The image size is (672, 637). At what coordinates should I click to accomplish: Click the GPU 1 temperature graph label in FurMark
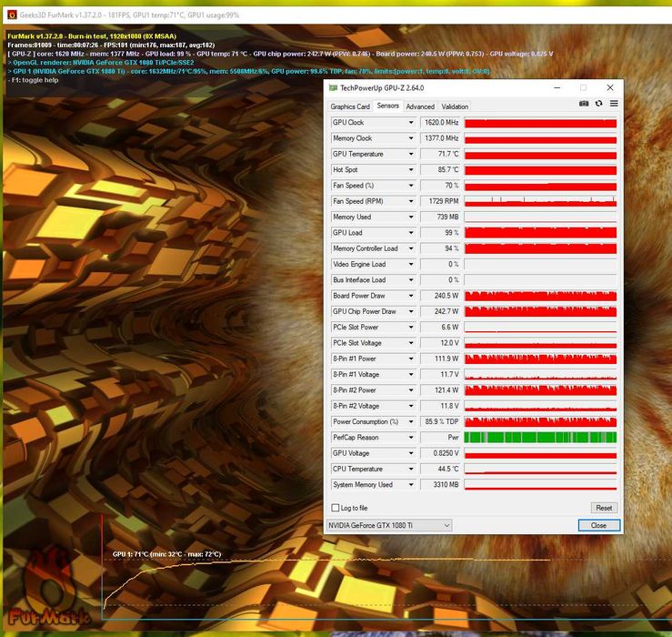tap(166, 554)
